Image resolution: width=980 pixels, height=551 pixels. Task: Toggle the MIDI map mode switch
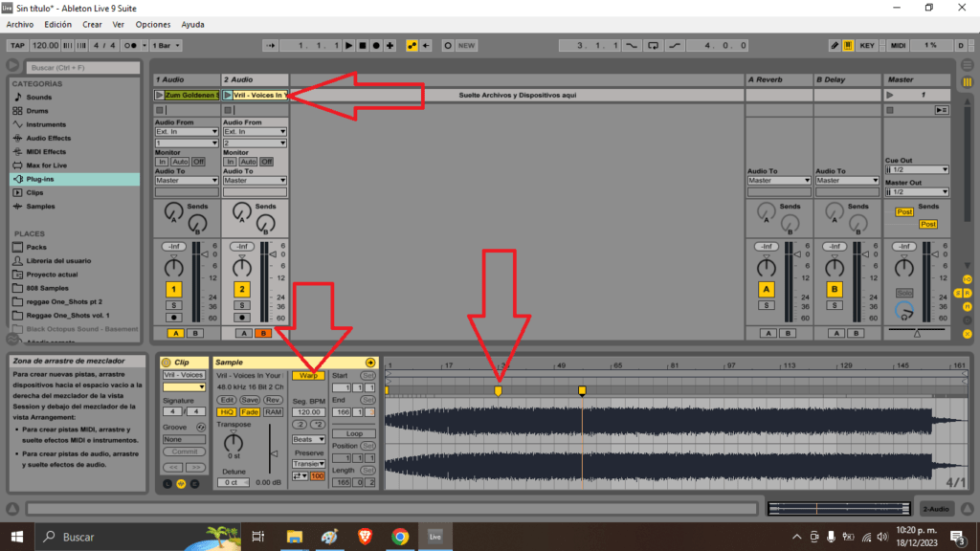pos(898,46)
